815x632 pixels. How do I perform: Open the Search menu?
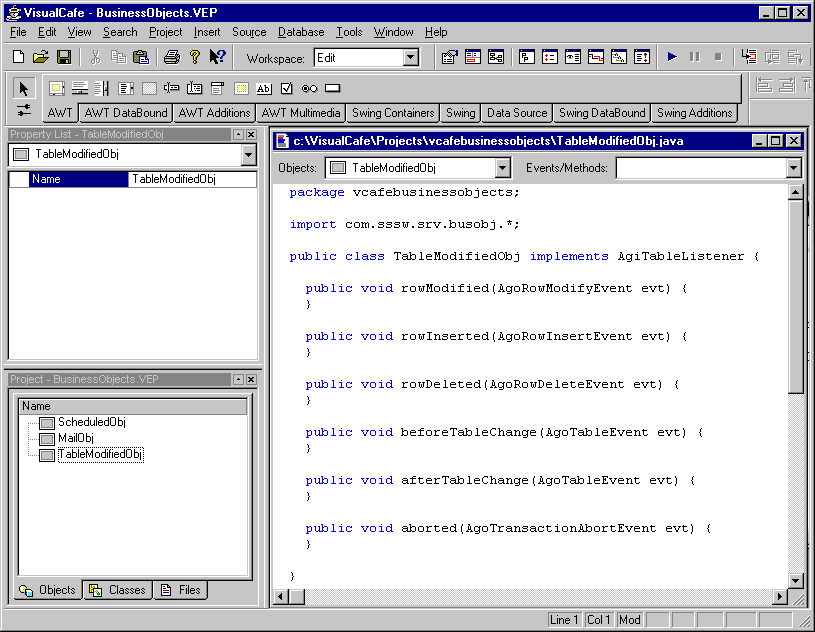click(120, 32)
